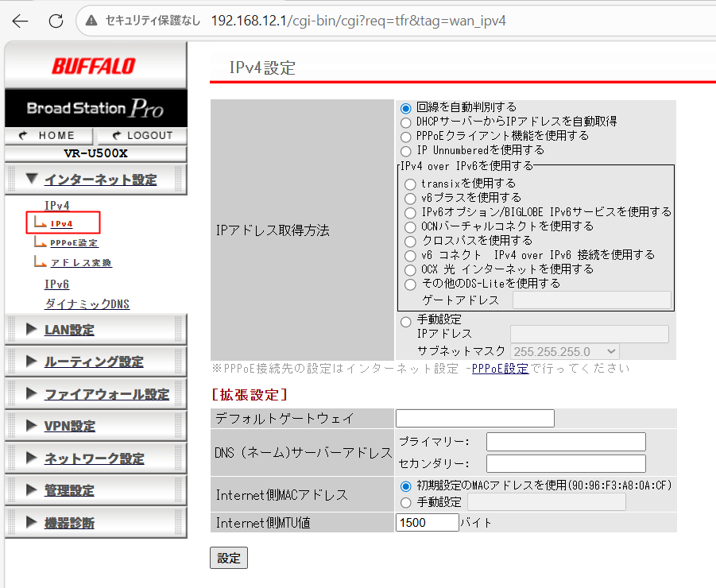Viewport: 716px width, 588px height.
Task: Click the BUFFALO logo
Action: (94, 65)
